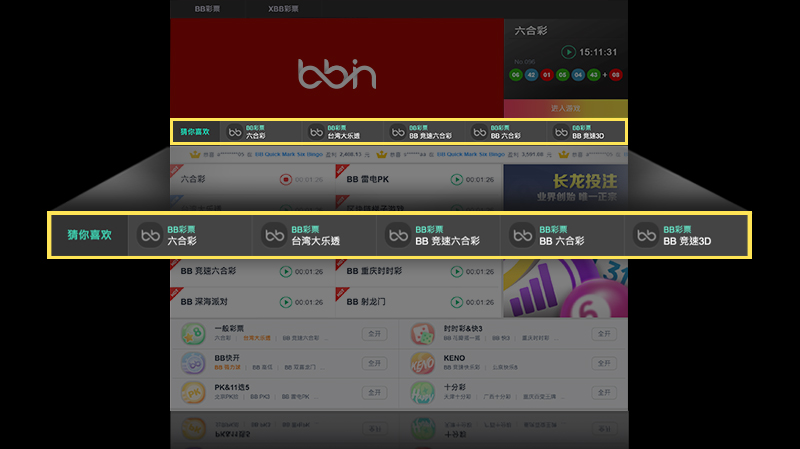Viewport: 800px width, 449px height.
Task: Click the 一般彩票 category icon
Action: [193, 333]
